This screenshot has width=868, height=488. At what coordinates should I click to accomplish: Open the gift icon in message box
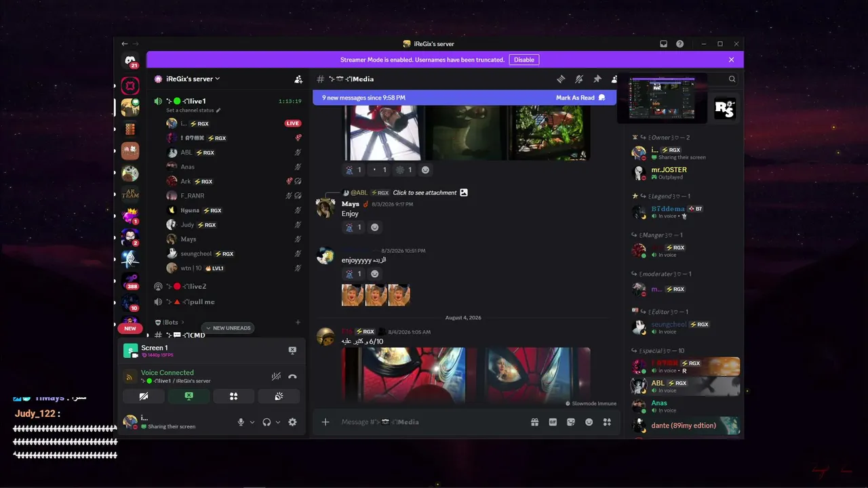coord(535,422)
